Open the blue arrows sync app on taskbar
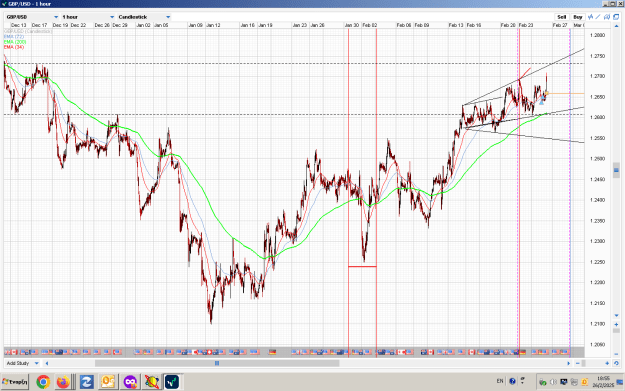Screen dimensions: 625x391 tap(86, 382)
